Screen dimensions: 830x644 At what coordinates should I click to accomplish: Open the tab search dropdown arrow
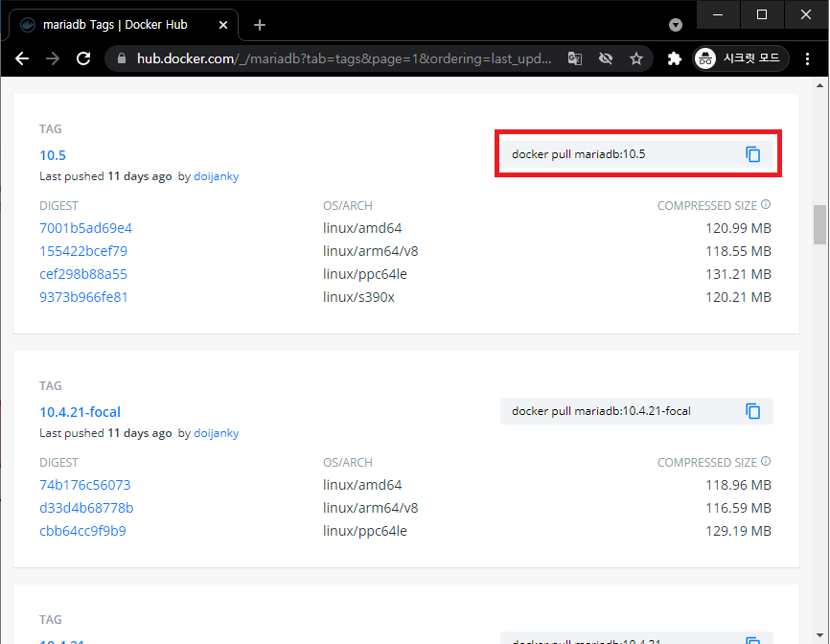(x=676, y=25)
